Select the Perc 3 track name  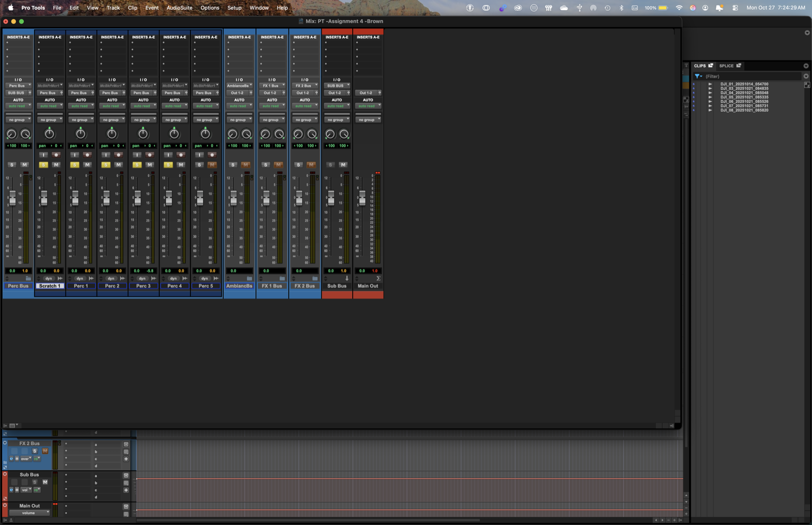pos(144,286)
